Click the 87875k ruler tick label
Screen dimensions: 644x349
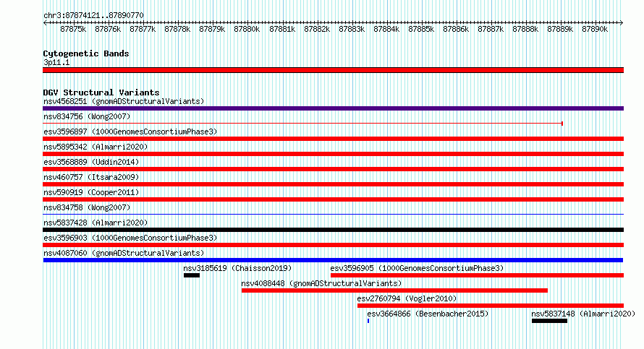[x=73, y=30]
